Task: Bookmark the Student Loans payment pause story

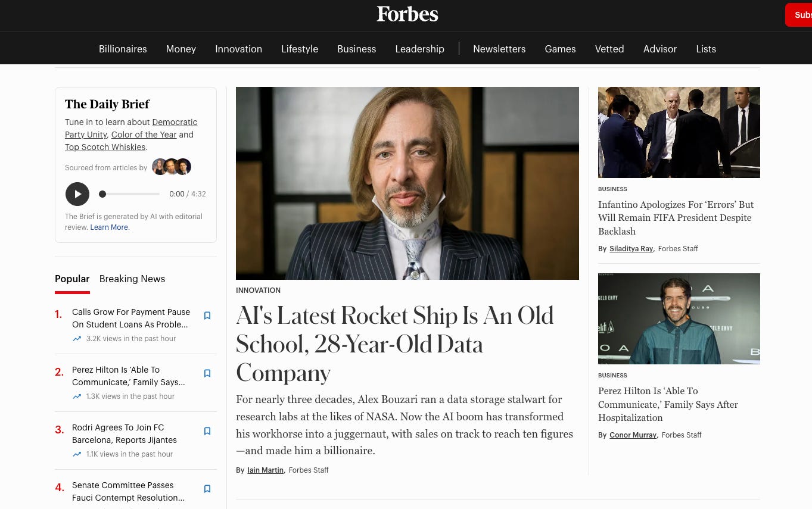Action: click(207, 316)
